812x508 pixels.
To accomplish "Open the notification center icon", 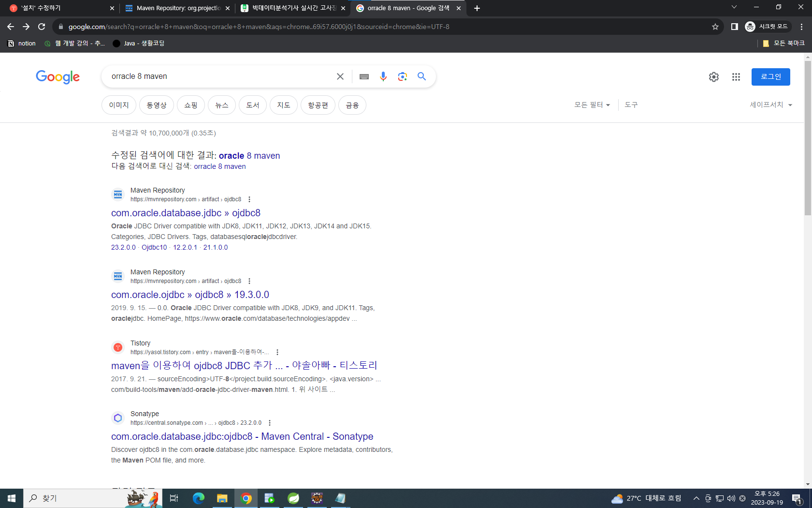I will [x=797, y=498].
